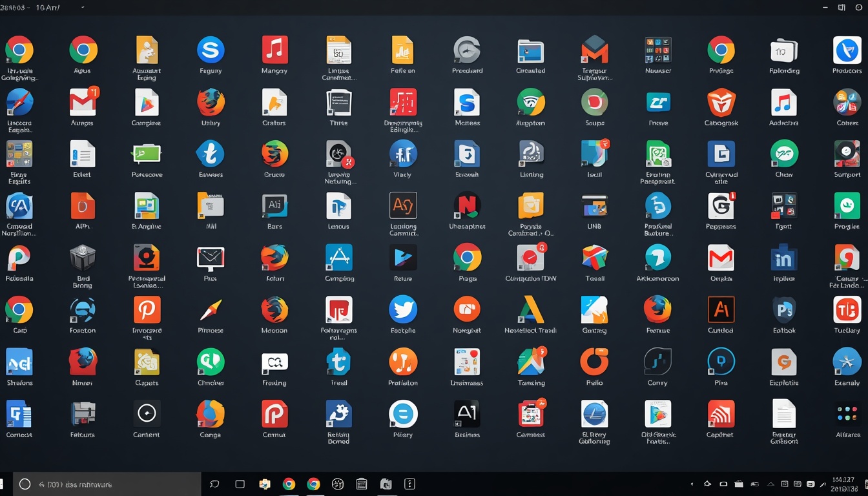The image size is (868, 496).
Task: Click the taskbar search box
Action: (x=107, y=484)
